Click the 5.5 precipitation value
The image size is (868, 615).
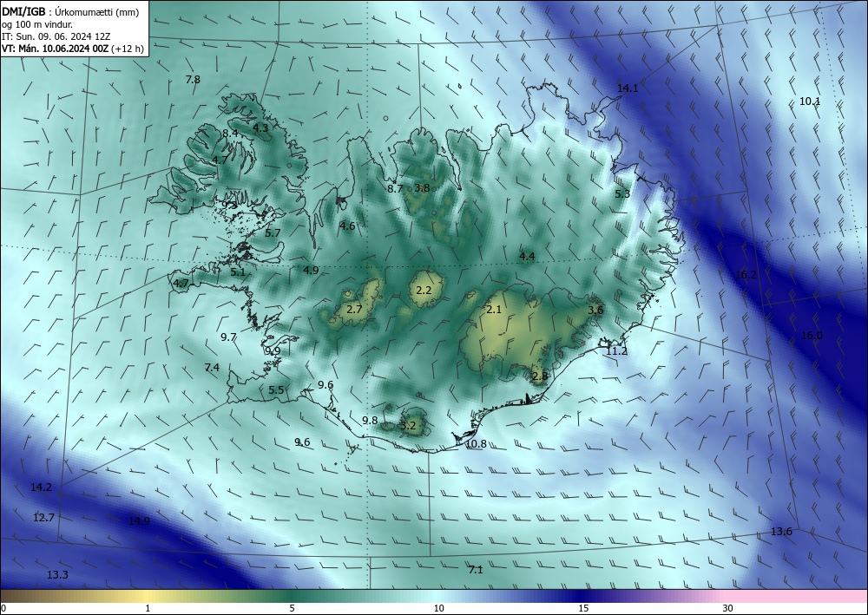tap(276, 390)
